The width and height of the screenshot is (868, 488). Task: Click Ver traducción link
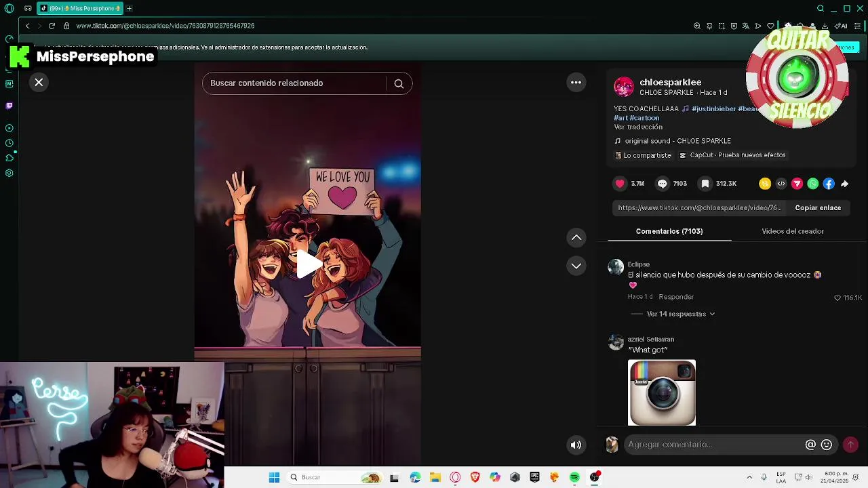(x=638, y=127)
